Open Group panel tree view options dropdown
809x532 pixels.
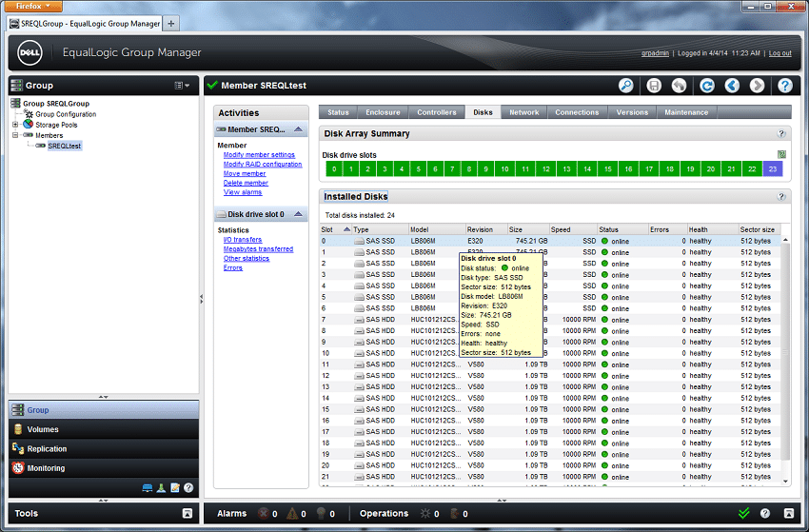pos(182,86)
